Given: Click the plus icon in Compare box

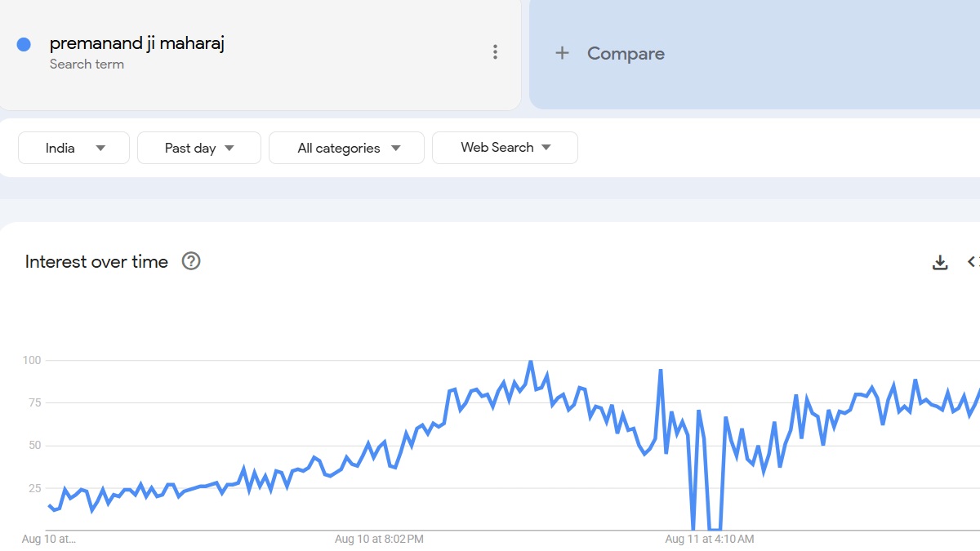Looking at the screenshot, I should point(562,54).
